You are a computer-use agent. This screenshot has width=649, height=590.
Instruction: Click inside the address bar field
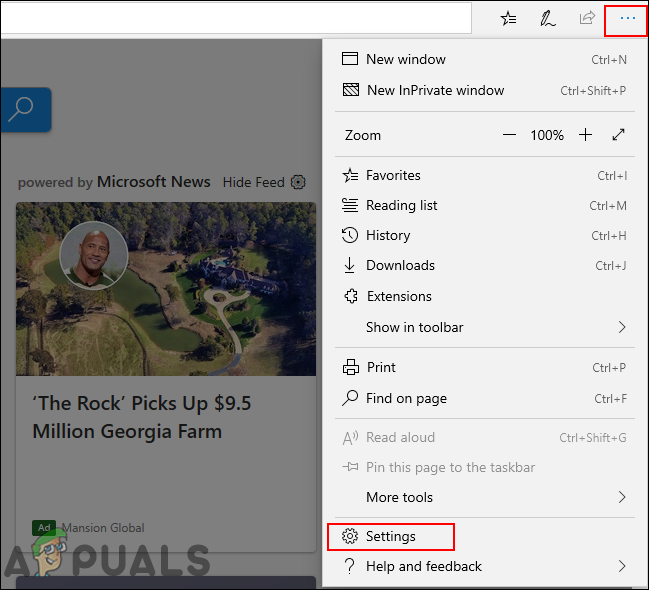pos(236,18)
